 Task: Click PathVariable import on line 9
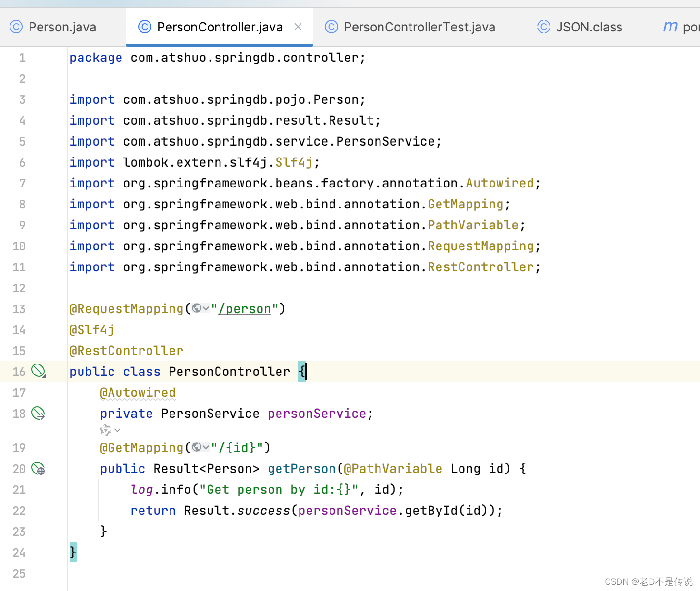click(x=473, y=225)
